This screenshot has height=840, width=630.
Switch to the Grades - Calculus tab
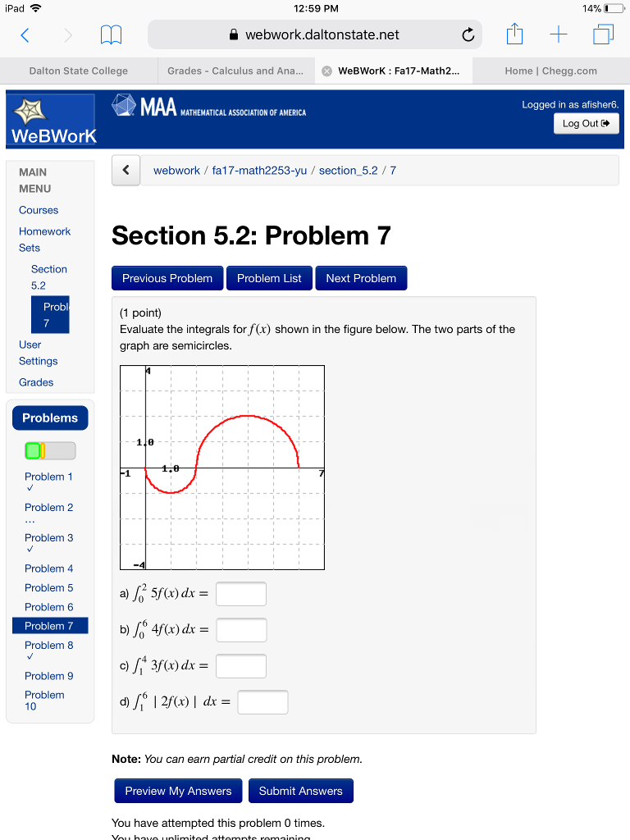coord(236,71)
